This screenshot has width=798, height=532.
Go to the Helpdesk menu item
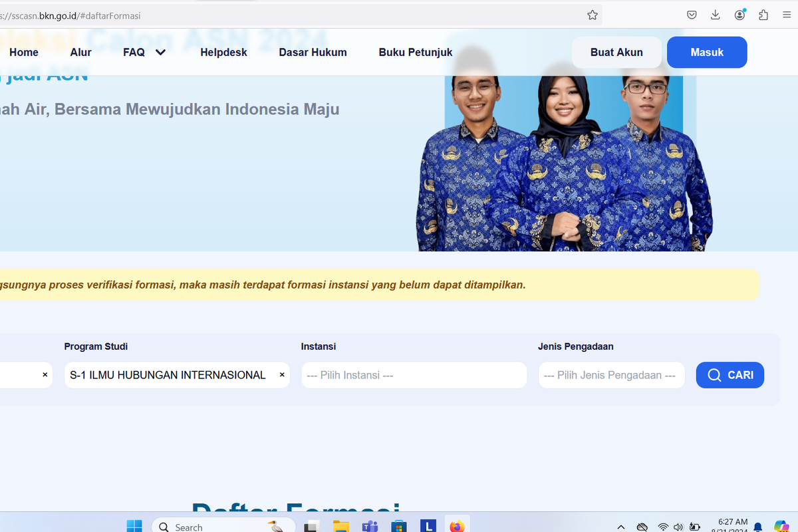(223, 53)
